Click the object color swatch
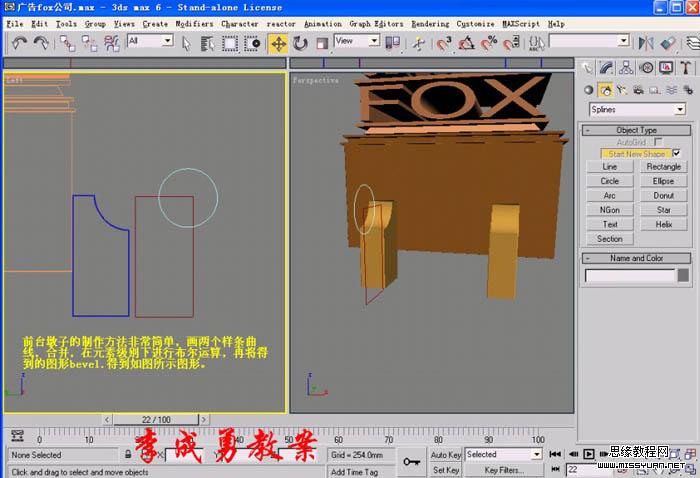 pos(683,275)
